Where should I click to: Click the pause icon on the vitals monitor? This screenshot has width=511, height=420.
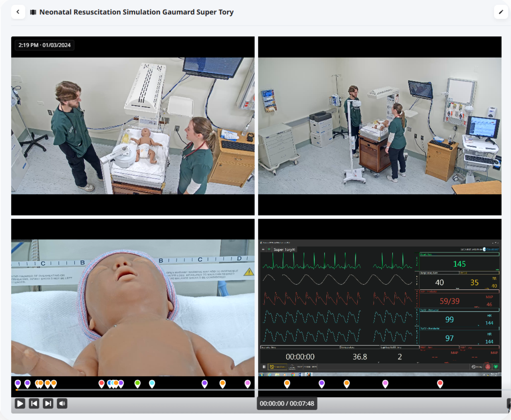[x=264, y=367]
